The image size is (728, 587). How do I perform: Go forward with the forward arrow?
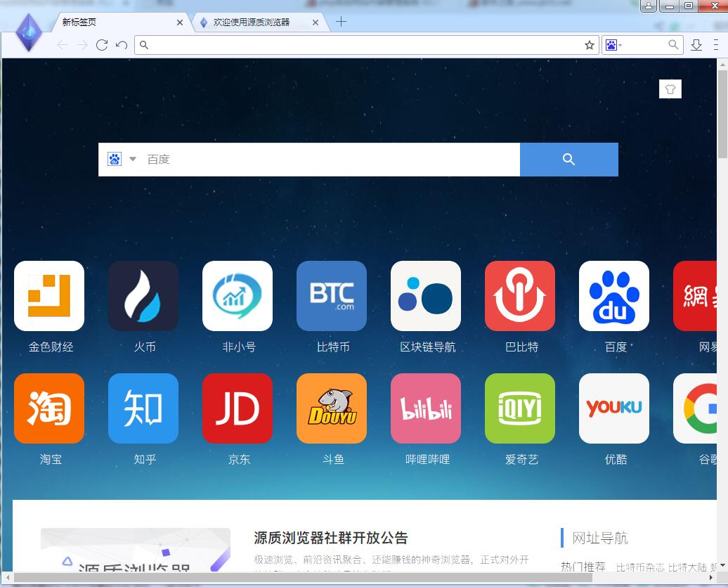pos(82,45)
